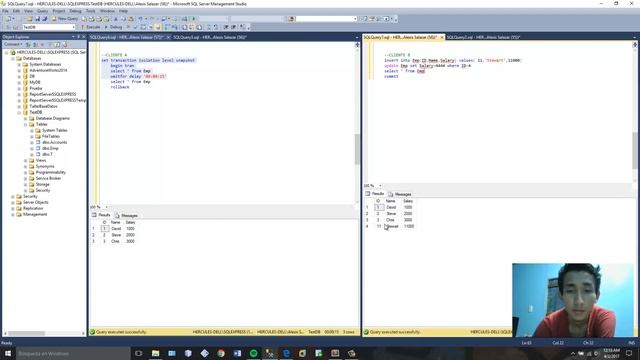Open the Window menu
The width and height of the screenshot is (640, 360).
[107, 11]
